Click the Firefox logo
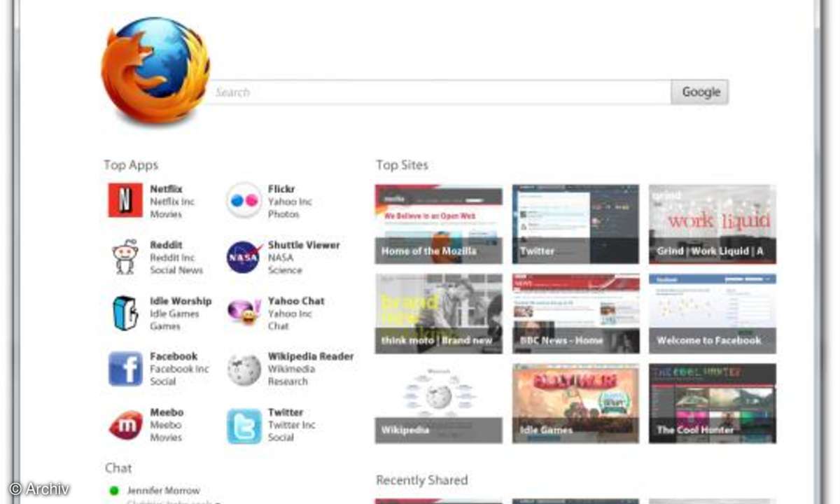Image resolution: width=840 pixels, height=504 pixels. [155, 71]
